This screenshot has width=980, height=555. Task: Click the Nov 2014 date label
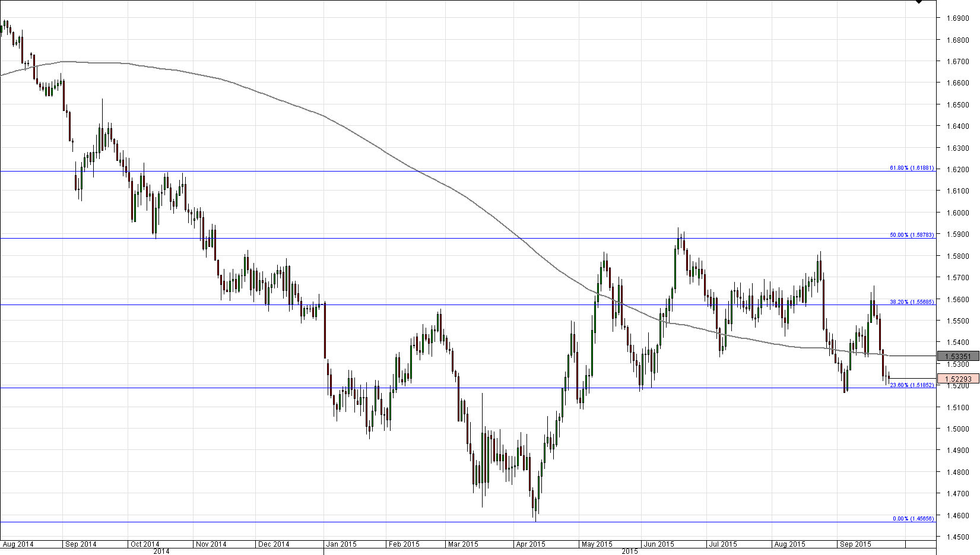pos(211,544)
